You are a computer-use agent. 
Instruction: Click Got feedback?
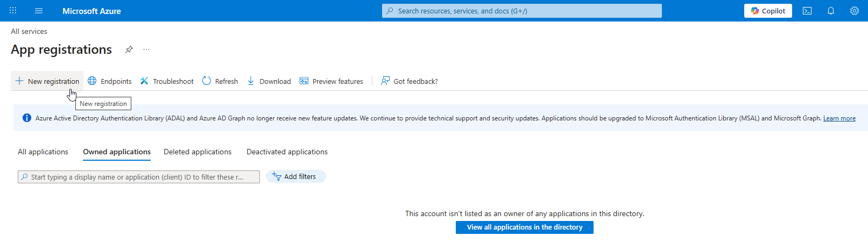(410, 81)
